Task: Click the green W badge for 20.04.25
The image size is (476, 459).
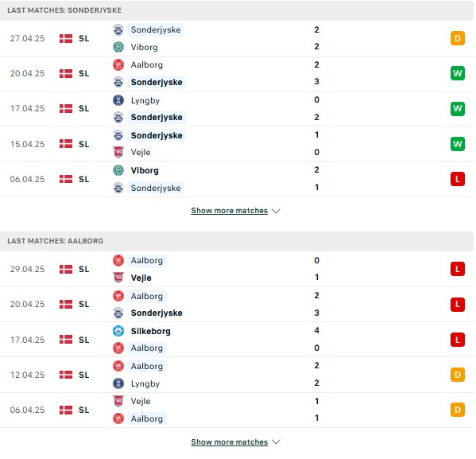Action: (x=458, y=73)
